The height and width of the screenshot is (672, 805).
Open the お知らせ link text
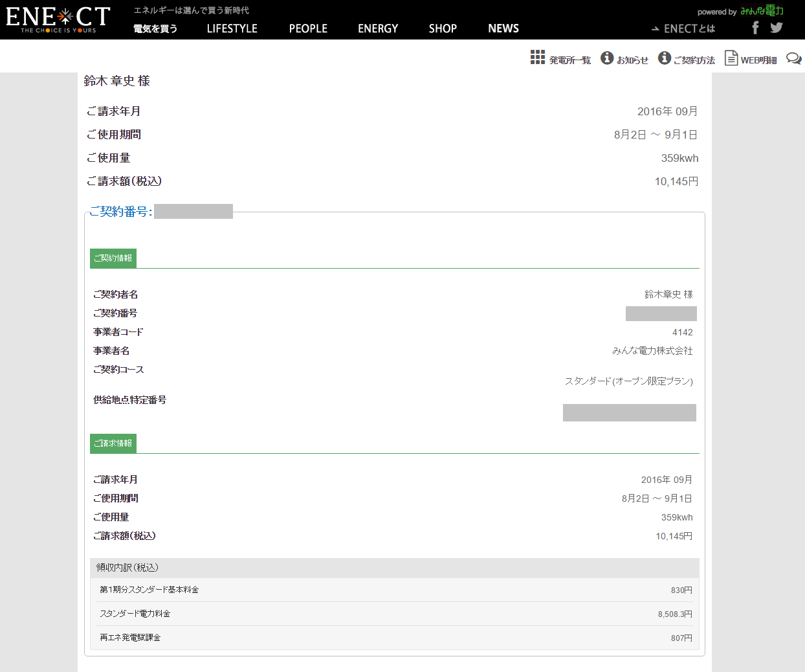coord(632,60)
